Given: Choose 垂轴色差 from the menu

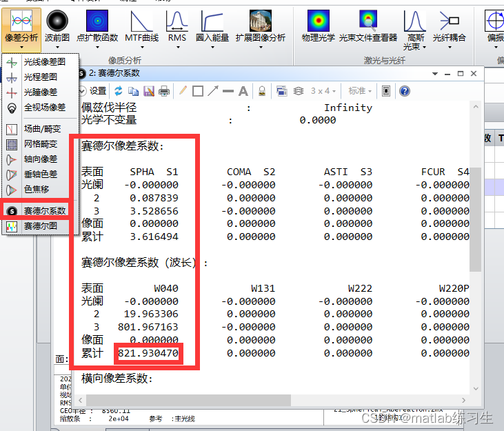Looking at the screenshot, I should click(41, 174).
